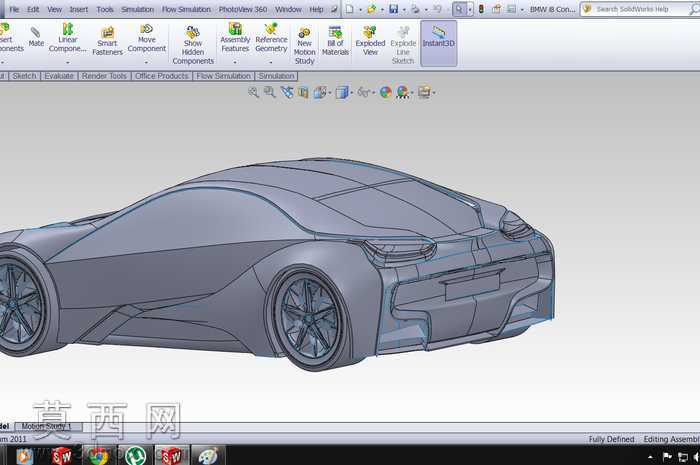Switch to Simulation command tab
700x465 pixels.
(276, 76)
